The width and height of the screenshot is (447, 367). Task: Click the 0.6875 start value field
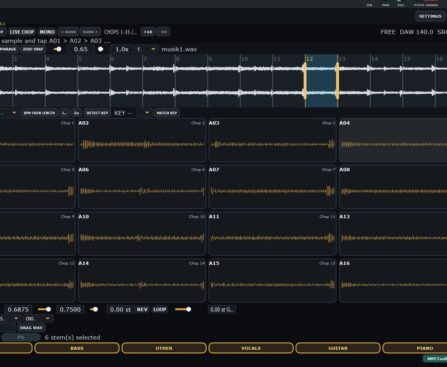tap(18, 310)
